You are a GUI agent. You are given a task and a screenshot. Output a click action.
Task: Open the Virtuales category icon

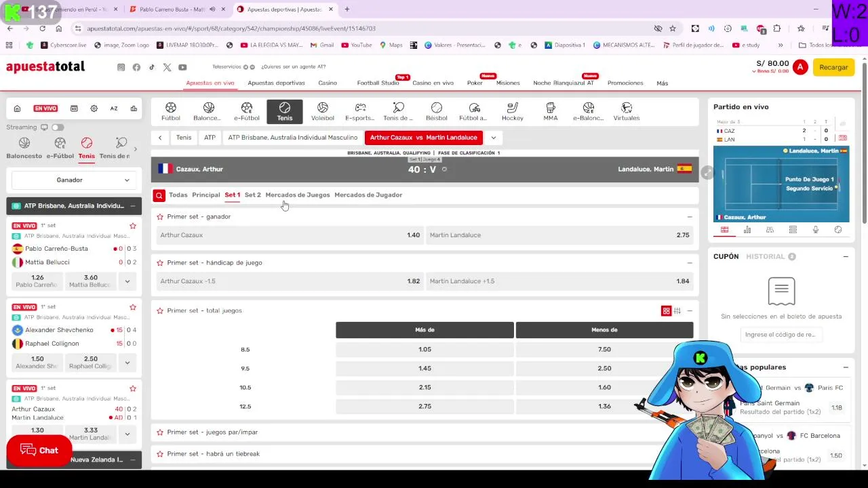(626, 112)
